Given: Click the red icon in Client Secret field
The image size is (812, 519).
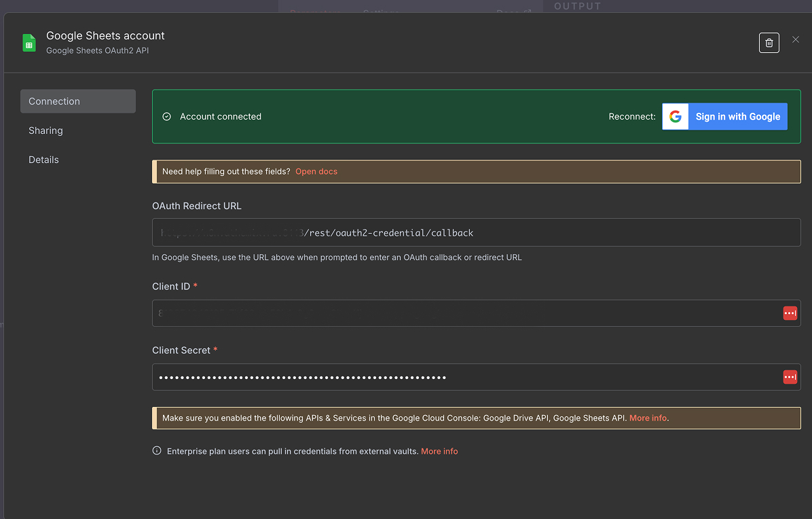Looking at the screenshot, I should click(x=790, y=377).
